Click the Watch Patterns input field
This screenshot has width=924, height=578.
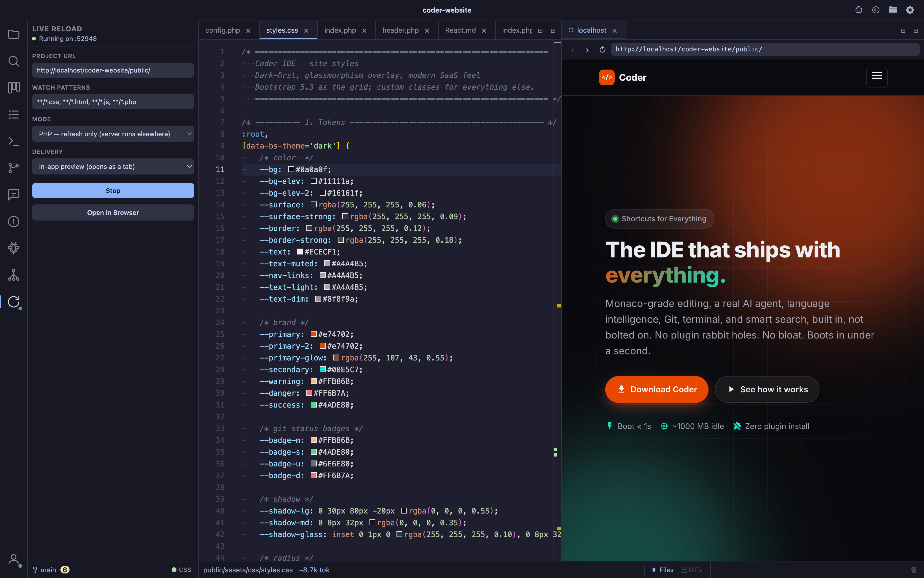pyautogui.click(x=113, y=102)
